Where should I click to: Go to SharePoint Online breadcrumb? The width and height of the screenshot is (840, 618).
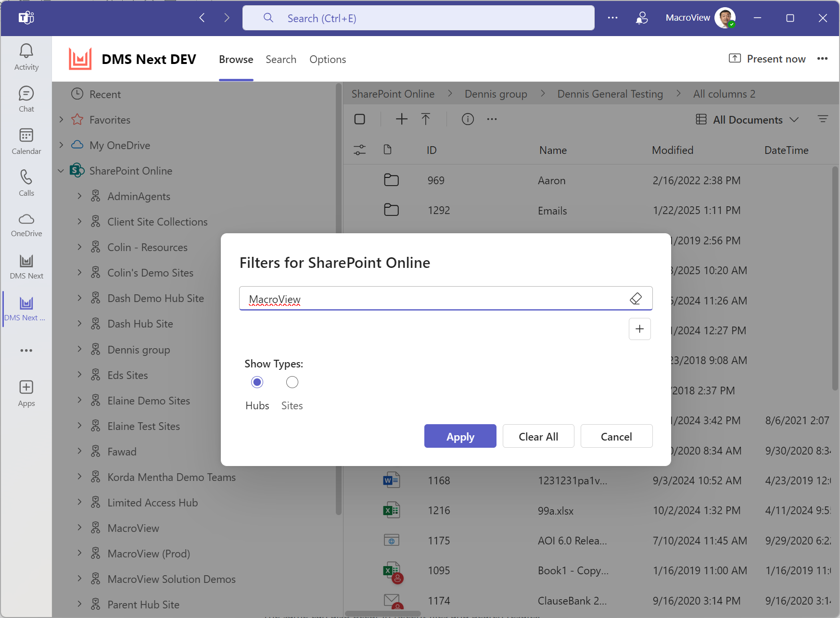(393, 94)
